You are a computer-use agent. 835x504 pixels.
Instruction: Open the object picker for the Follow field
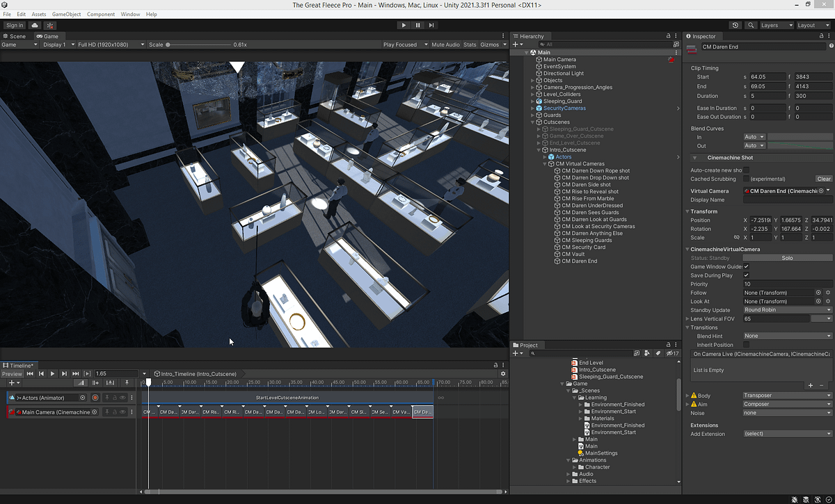[x=819, y=292]
